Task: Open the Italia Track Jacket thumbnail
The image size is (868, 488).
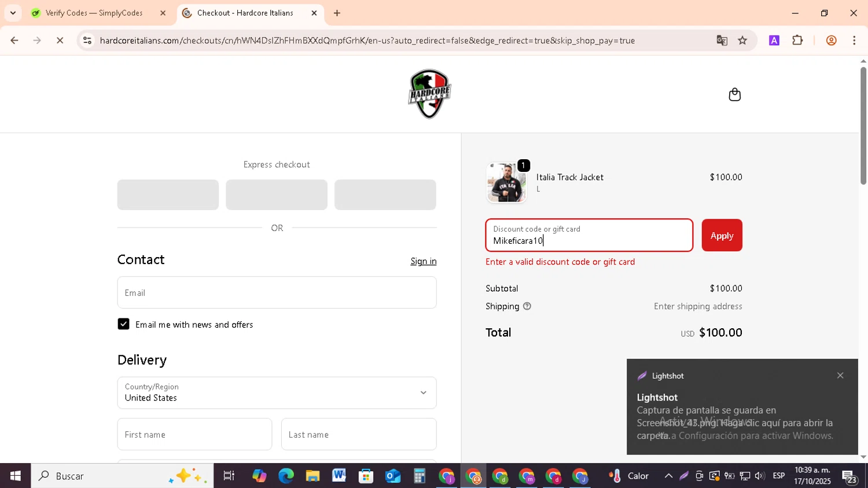Action: (506, 182)
